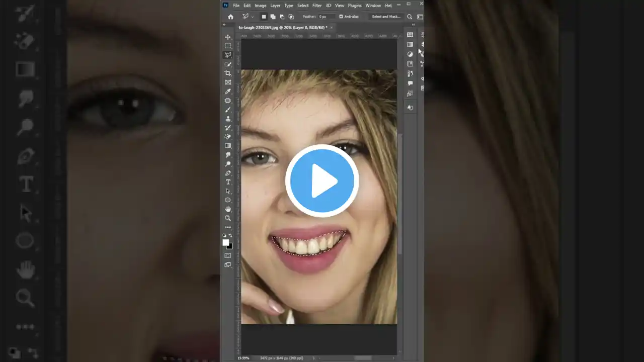Enable Add to selection mode
Image resolution: width=644 pixels, height=362 pixels.
pos(273,17)
